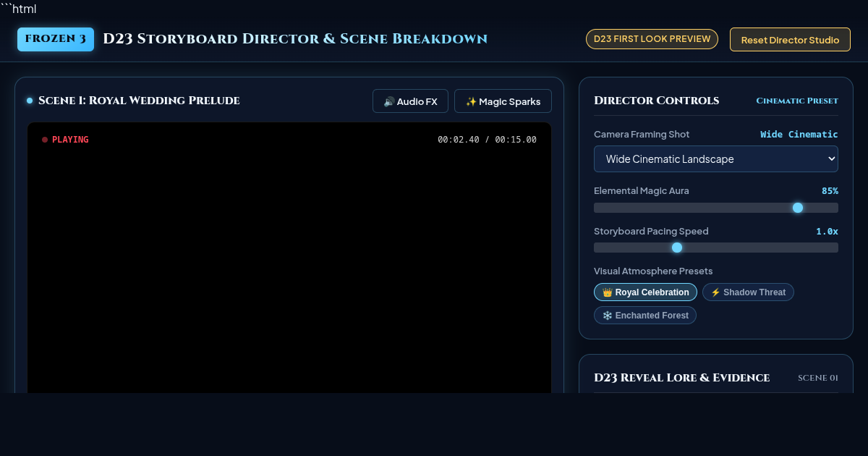Image resolution: width=868 pixels, height=456 pixels.
Task: Click the 1.0x pacing speed value
Action: coord(827,232)
